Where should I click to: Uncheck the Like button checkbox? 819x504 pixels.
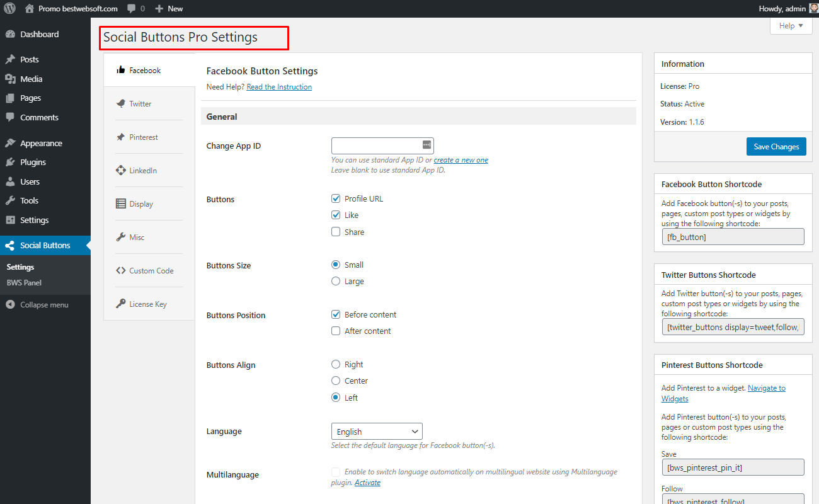(336, 215)
